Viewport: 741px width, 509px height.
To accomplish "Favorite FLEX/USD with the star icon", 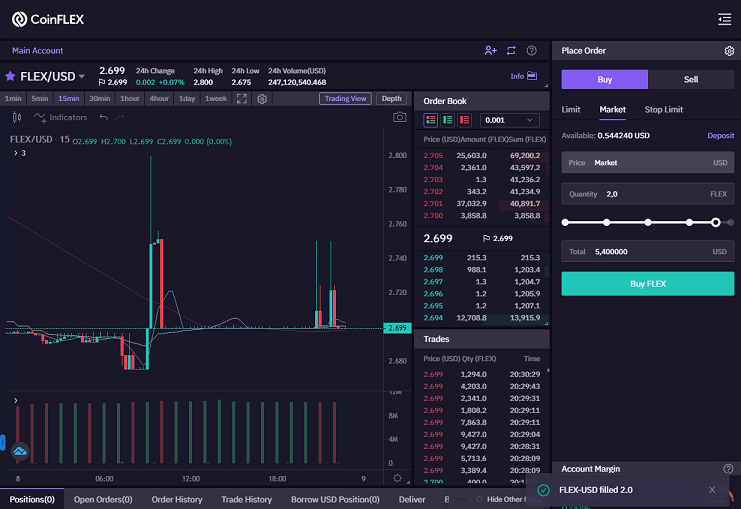I will [x=10, y=76].
